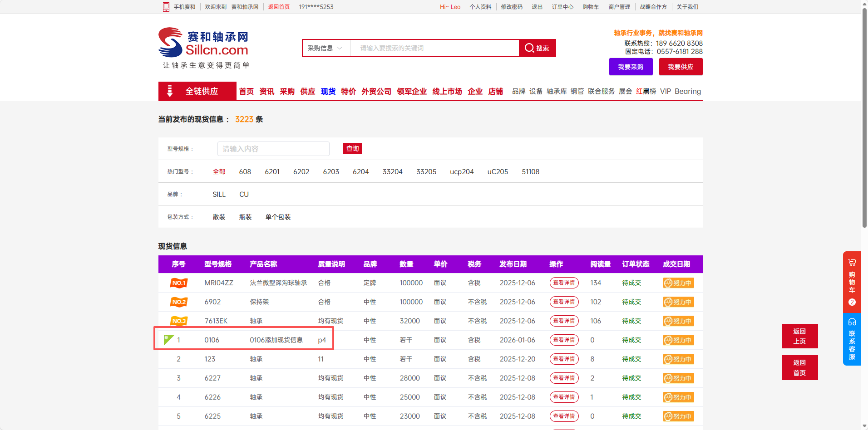Open the 特价 navigation tab
Screen dimensions: 868x430
coord(348,92)
